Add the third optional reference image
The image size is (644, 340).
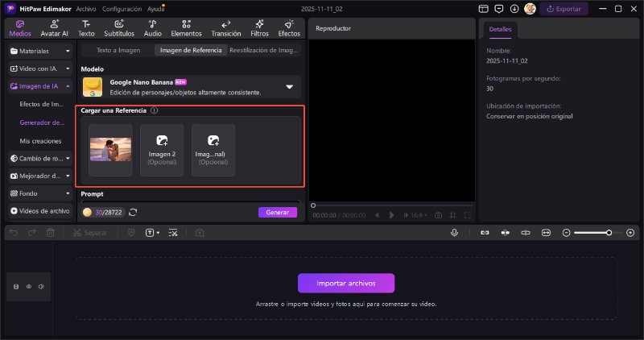coord(213,150)
